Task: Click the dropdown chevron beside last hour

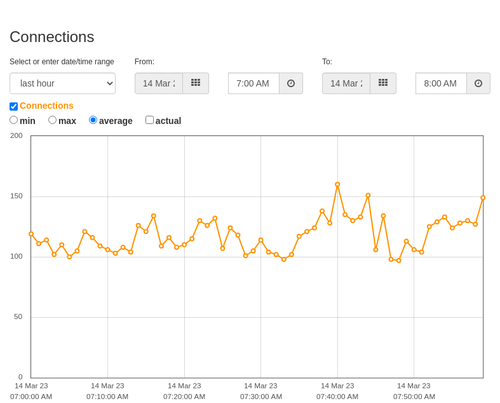Action: pyautogui.click(x=109, y=83)
